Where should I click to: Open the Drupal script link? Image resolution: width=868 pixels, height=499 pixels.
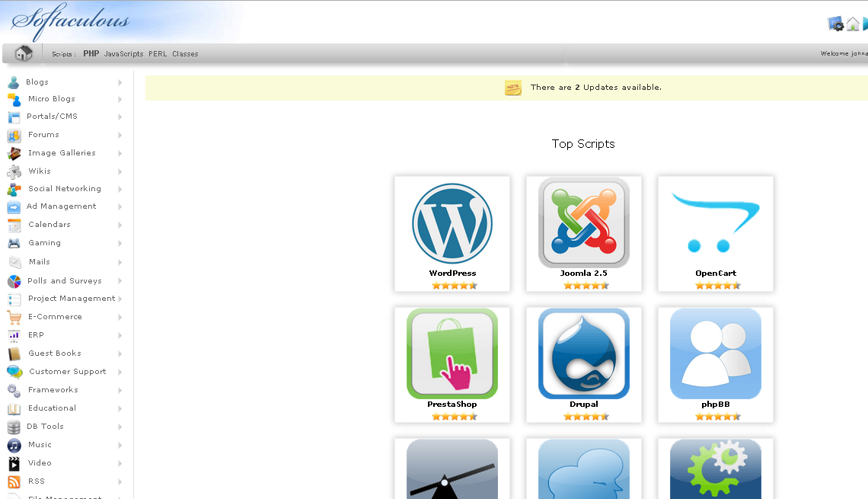click(583, 405)
